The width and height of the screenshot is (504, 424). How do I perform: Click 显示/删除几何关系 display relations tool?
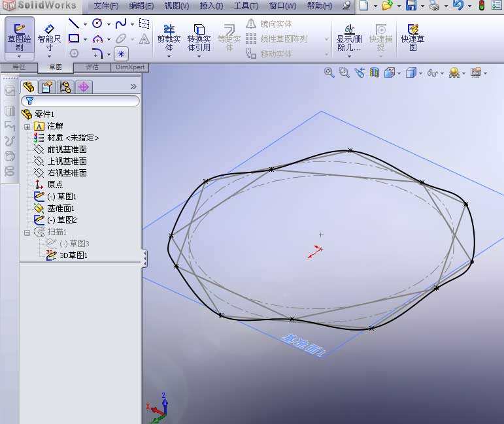click(349, 37)
